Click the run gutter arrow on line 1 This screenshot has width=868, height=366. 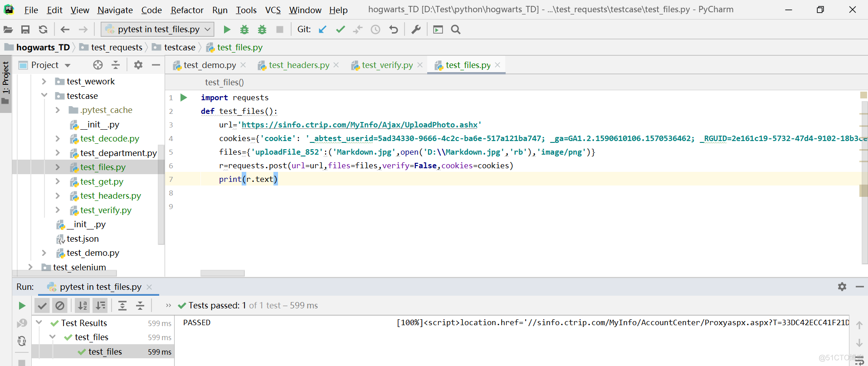tap(184, 98)
